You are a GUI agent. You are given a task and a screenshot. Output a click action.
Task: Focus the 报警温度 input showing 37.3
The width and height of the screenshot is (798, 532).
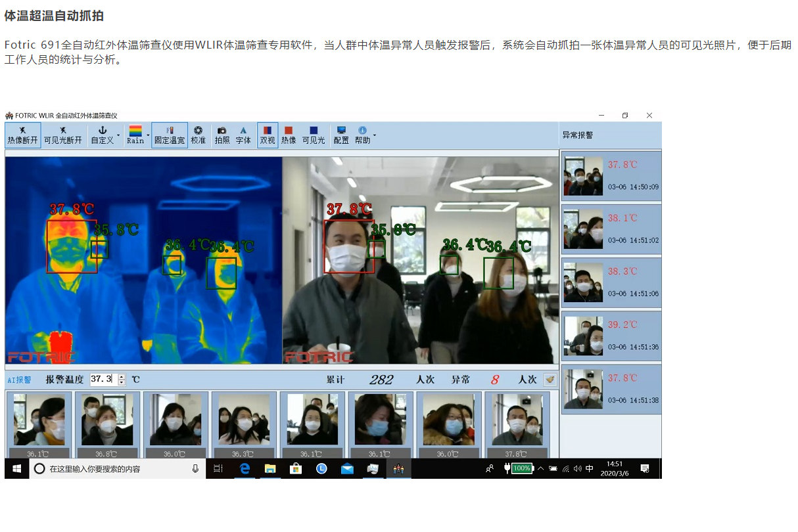(x=104, y=379)
